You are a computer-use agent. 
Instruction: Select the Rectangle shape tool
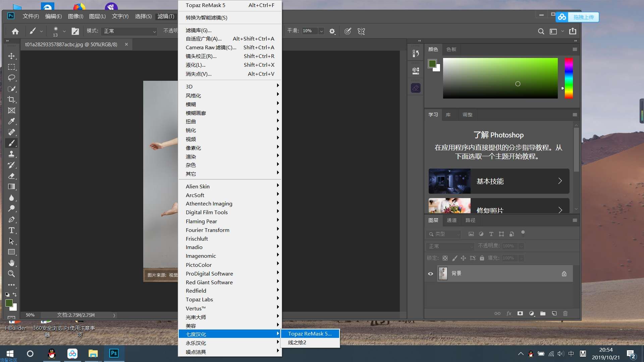point(11,252)
